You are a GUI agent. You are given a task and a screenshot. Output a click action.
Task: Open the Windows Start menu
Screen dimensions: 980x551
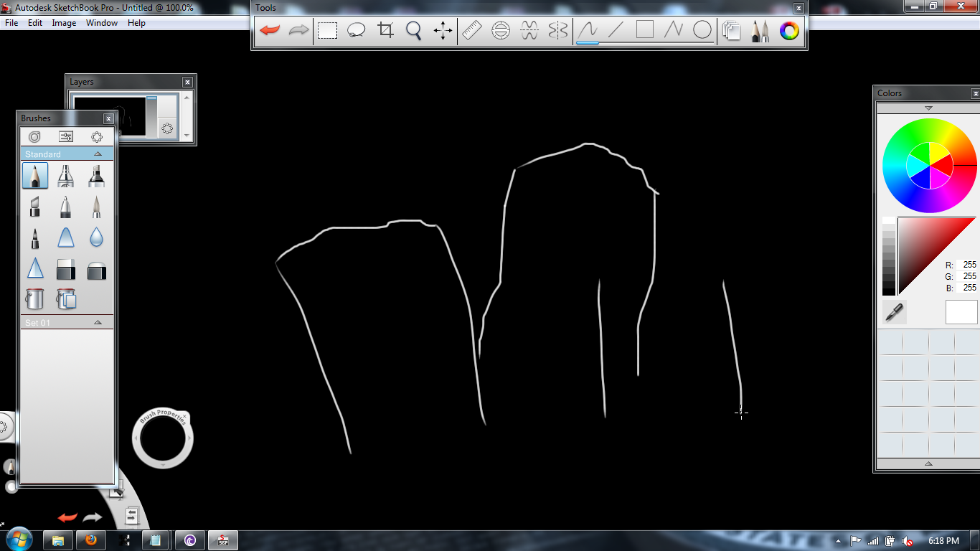point(19,540)
